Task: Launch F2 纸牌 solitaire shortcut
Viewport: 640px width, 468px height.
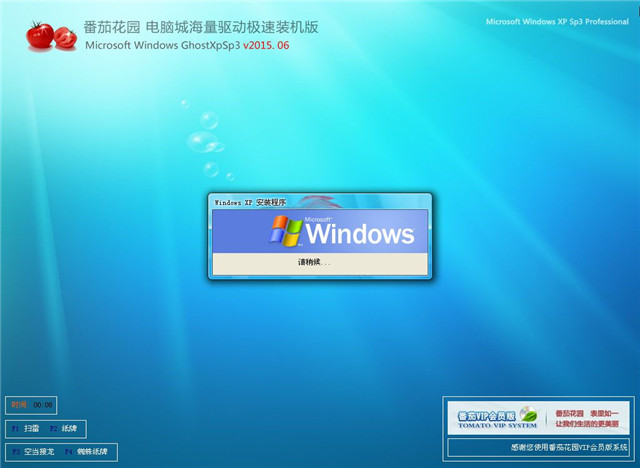Action: (63, 428)
